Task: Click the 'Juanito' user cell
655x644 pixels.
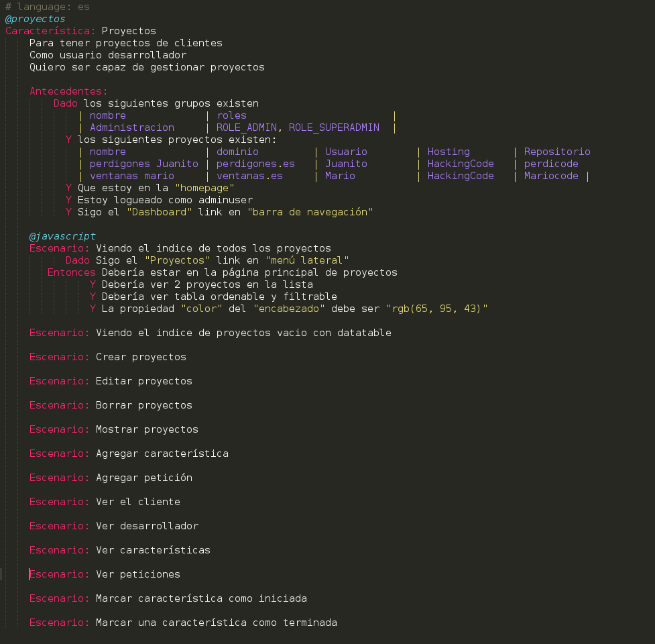Action: [x=347, y=164]
